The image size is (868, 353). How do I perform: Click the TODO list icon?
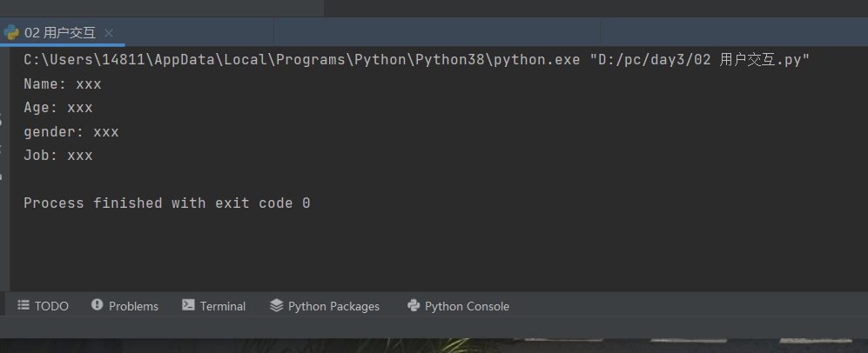[24, 306]
